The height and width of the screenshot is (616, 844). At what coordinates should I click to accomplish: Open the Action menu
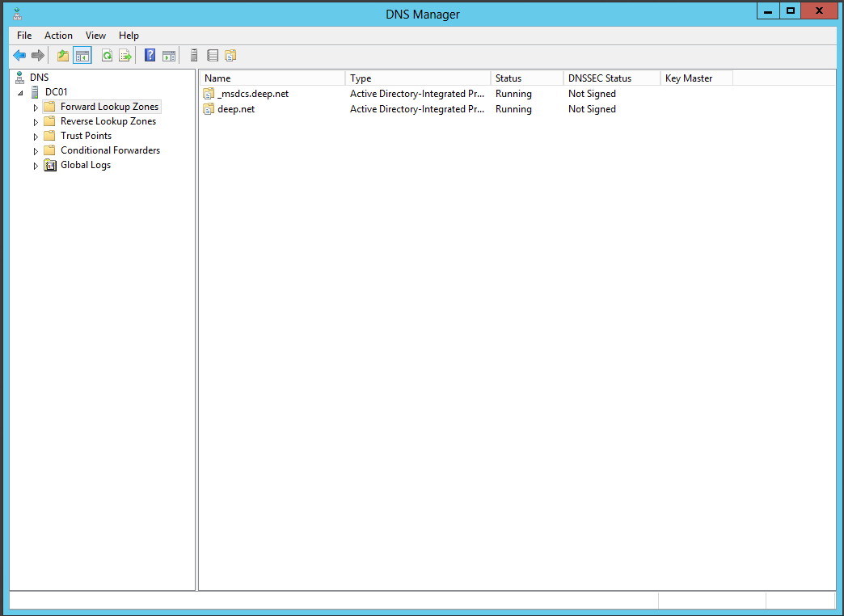[58, 36]
